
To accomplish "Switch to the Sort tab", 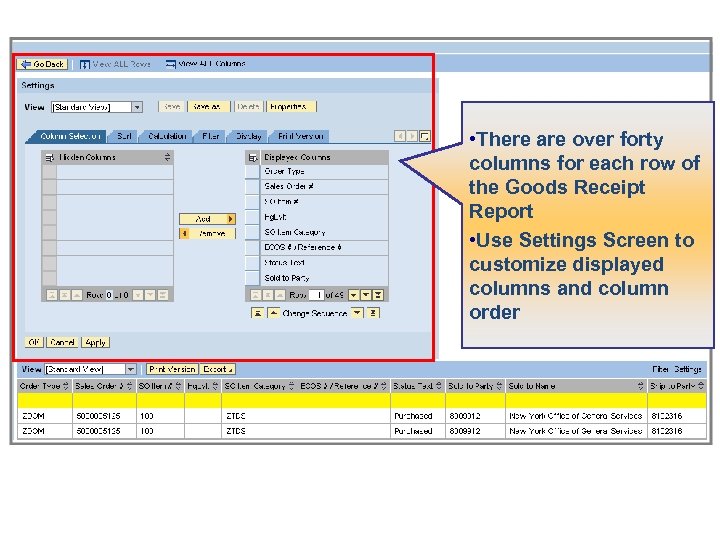I will pos(124,136).
